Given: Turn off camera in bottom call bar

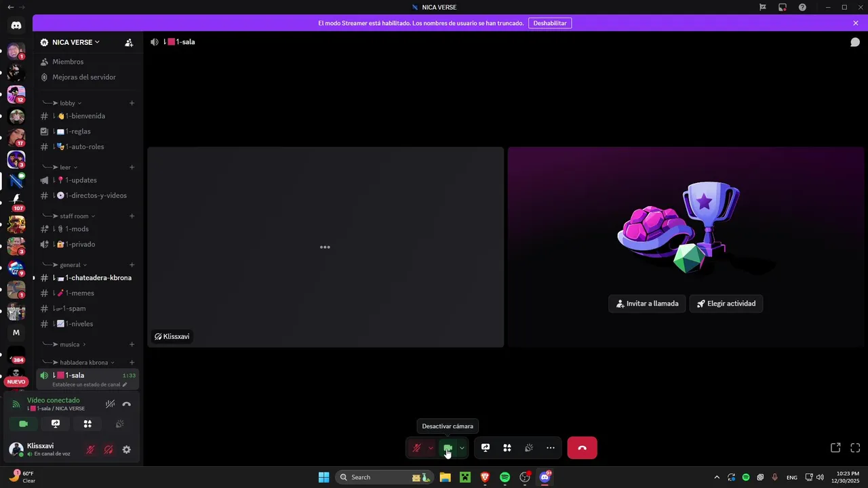Looking at the screenshot, I should click(448, 448).
